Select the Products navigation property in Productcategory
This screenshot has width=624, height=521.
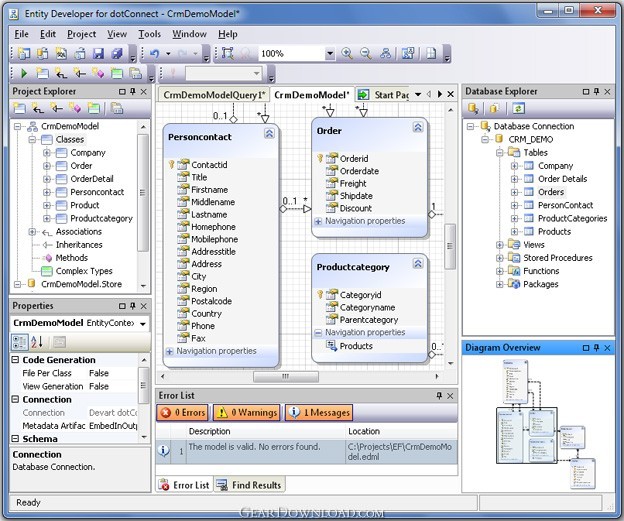point(356,346)
